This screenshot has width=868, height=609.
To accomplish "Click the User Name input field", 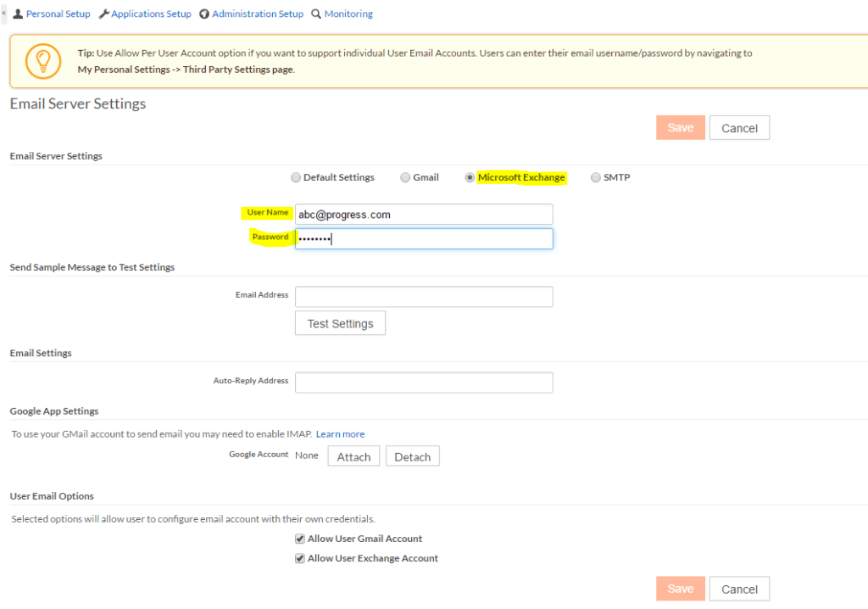I will pos(424,215).
